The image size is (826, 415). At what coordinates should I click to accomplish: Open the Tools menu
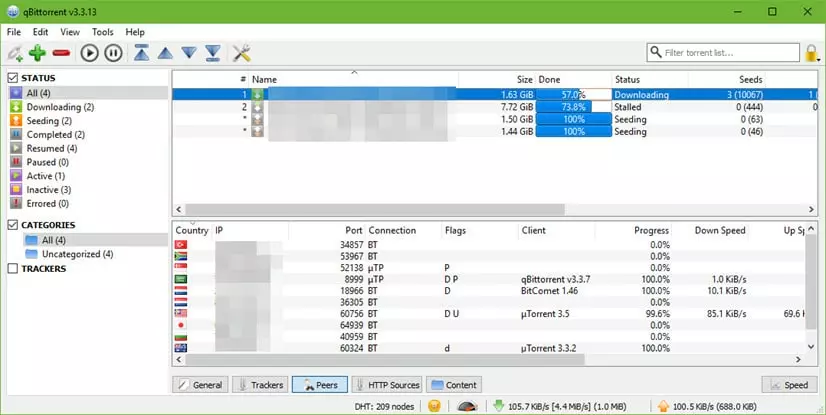pos(103,32)
